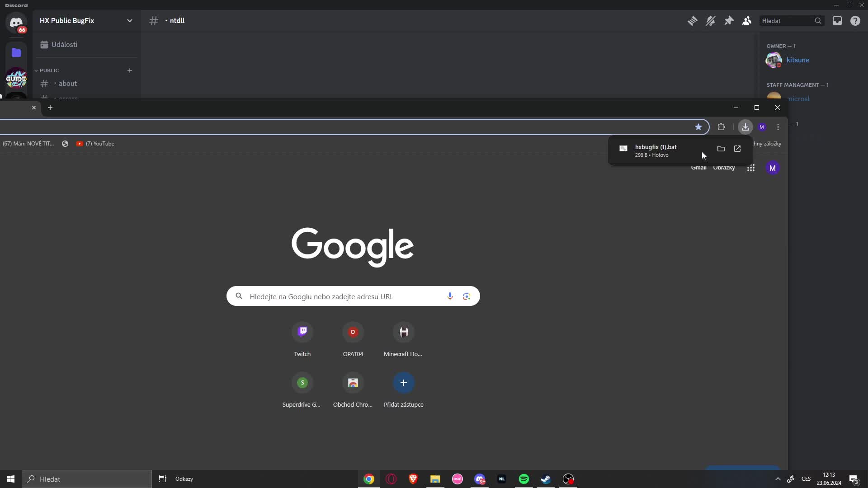Open the Chrome extensions puzzle icon

(x=722, y=127)
